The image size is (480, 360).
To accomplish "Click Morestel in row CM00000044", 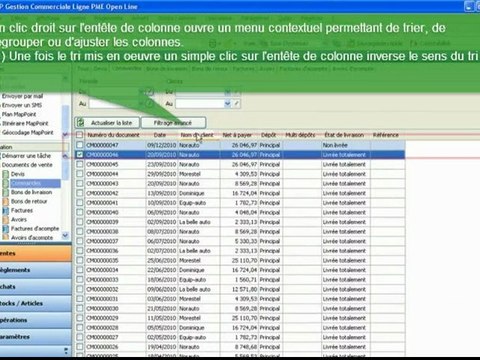I will point(190,174).
